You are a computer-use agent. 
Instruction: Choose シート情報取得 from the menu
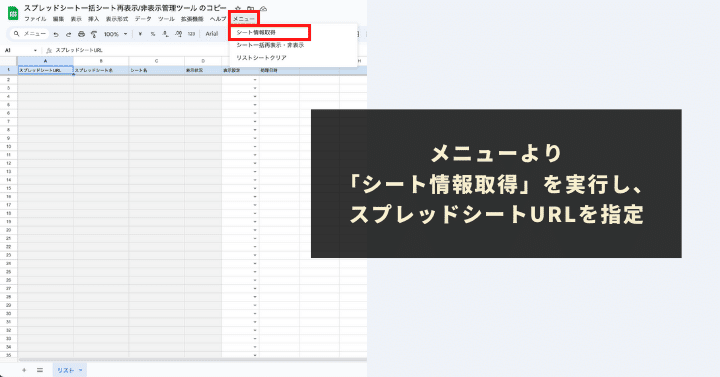point(270,33)
